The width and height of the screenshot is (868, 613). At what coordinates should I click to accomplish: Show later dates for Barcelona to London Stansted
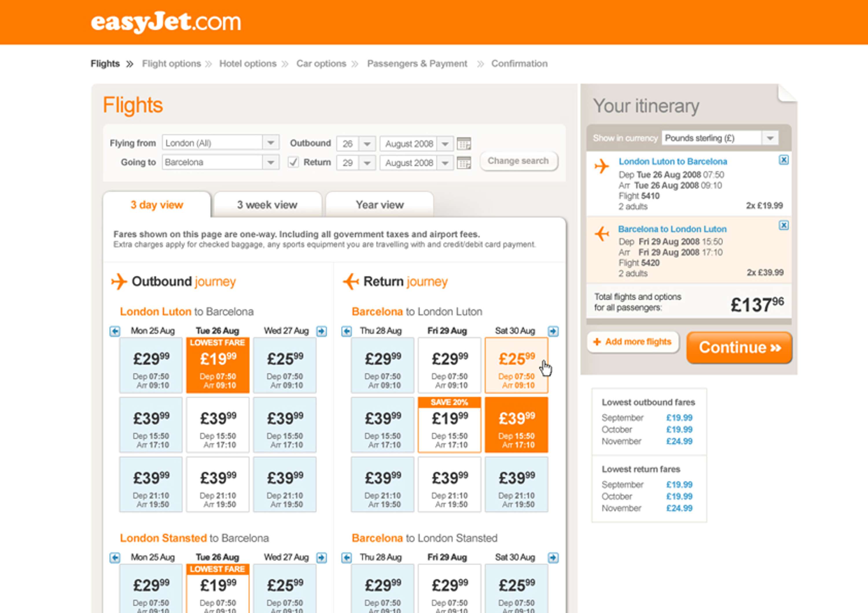coord(553,557)
